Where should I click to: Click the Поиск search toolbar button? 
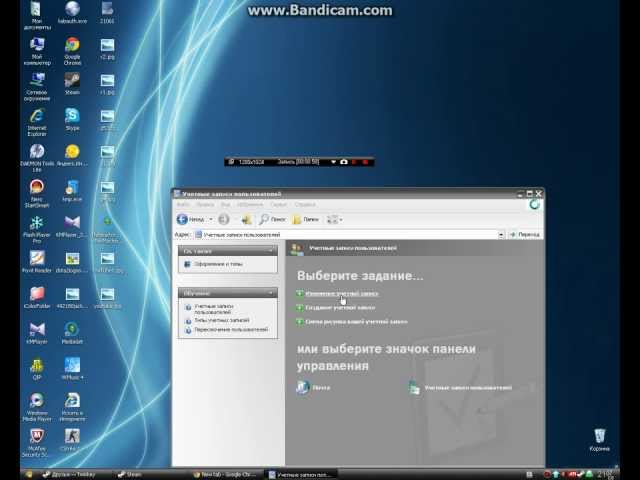(x=273, y=219)
